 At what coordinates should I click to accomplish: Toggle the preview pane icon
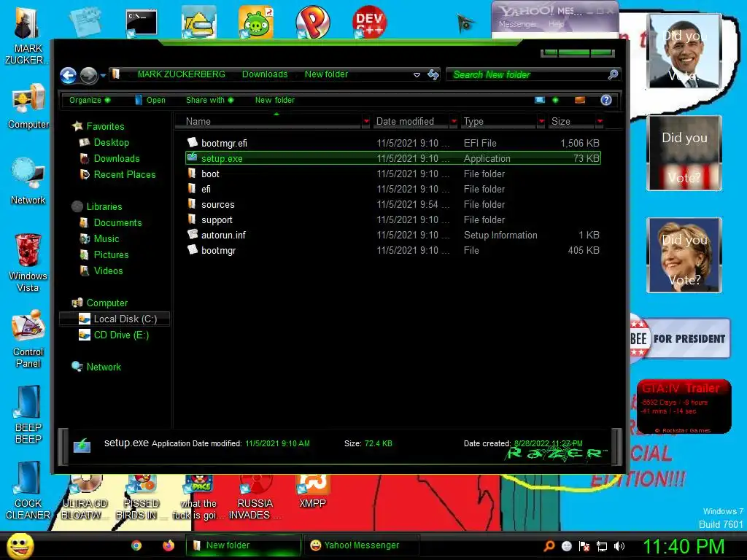tap(580, 100)
